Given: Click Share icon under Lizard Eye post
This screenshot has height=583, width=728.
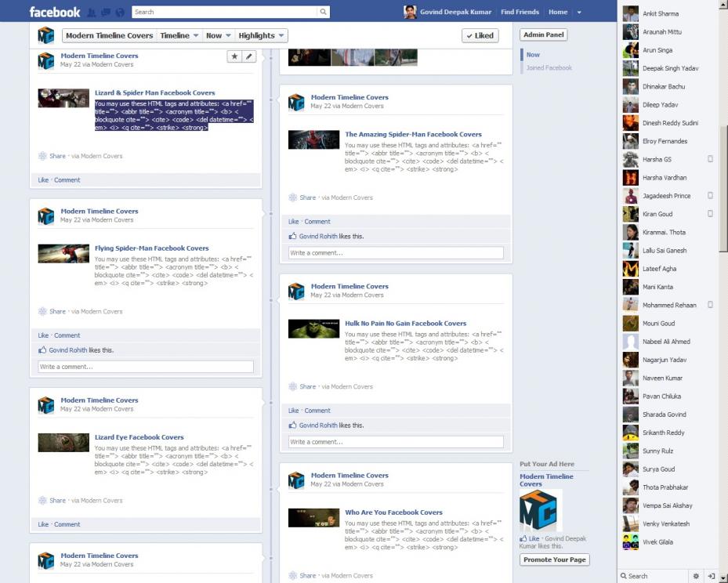Looking at the screenshot, I should (x=43, y=501).
